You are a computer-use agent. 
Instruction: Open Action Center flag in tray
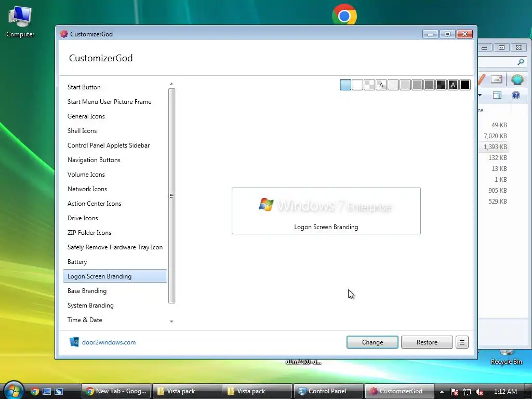tap(455, 392)
